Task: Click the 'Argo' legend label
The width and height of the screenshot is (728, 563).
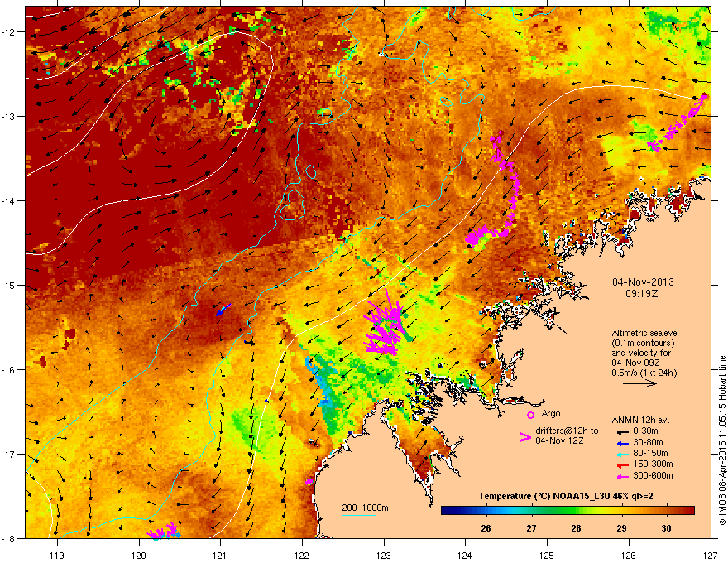Action: tap(551, 413)
